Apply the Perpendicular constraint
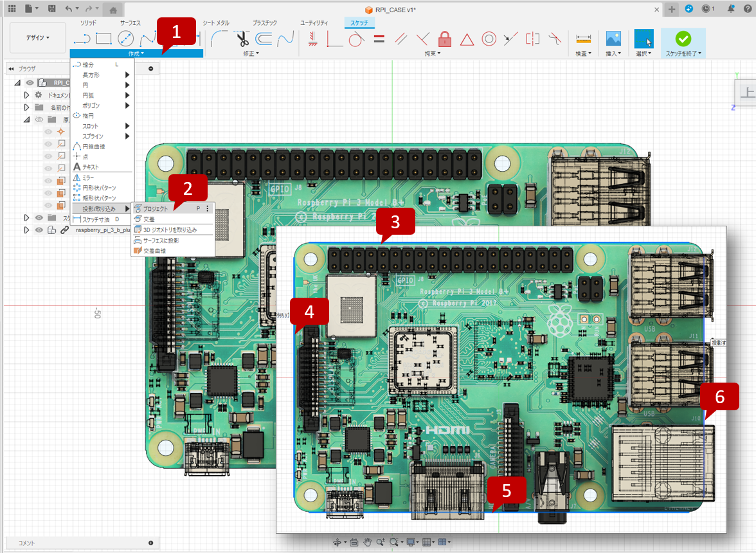The image size is (756, 553). pyautogui.click(x=422, y=39)
